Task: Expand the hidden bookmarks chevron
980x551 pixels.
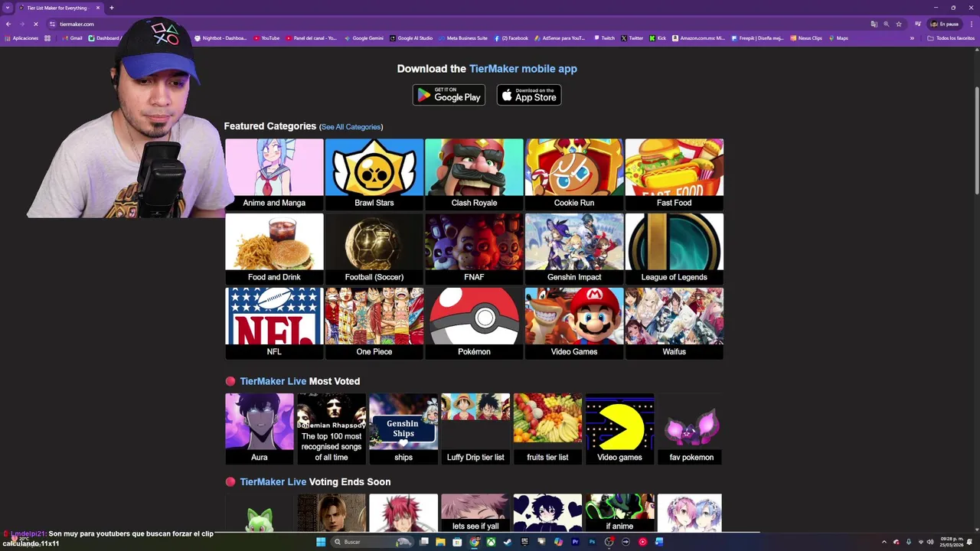Action: pyautogui.click(x=912, y=38)
